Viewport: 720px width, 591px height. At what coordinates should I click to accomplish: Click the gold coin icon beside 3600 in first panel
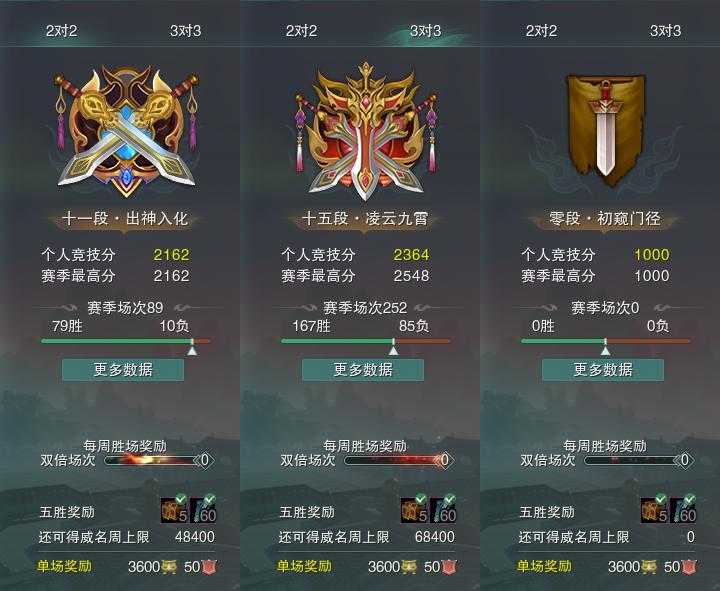click(x=169, y=567)
